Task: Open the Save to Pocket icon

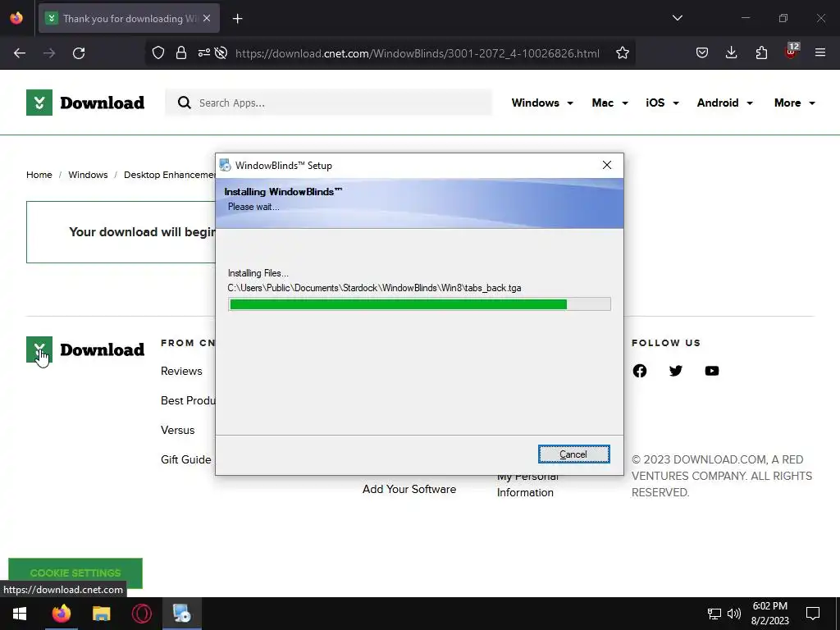Action: (702, 53)
